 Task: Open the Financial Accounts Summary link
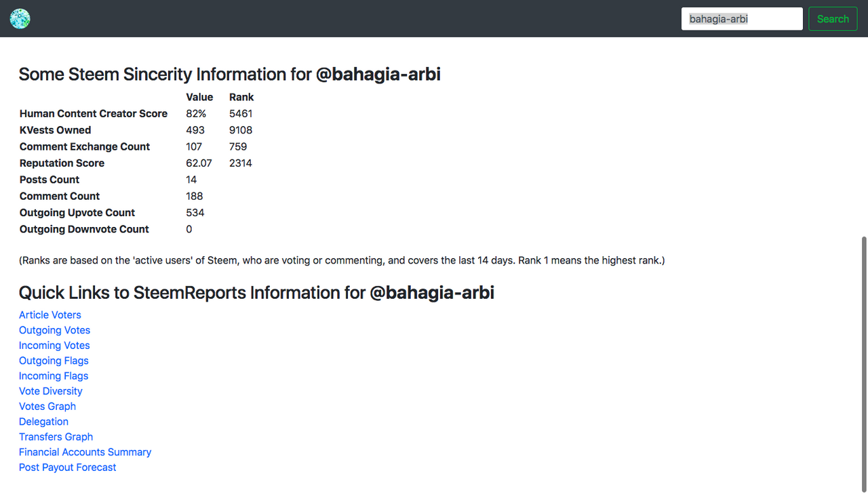85,452
